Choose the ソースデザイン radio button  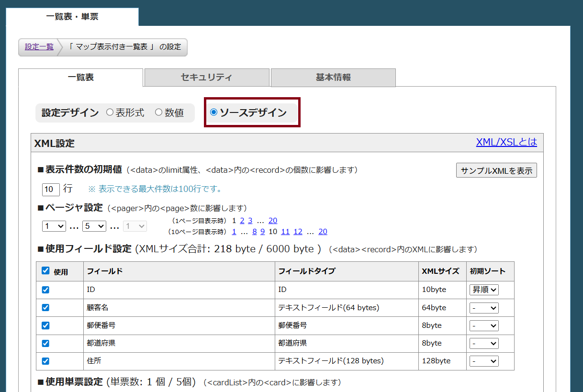click(x=214, y=112)
